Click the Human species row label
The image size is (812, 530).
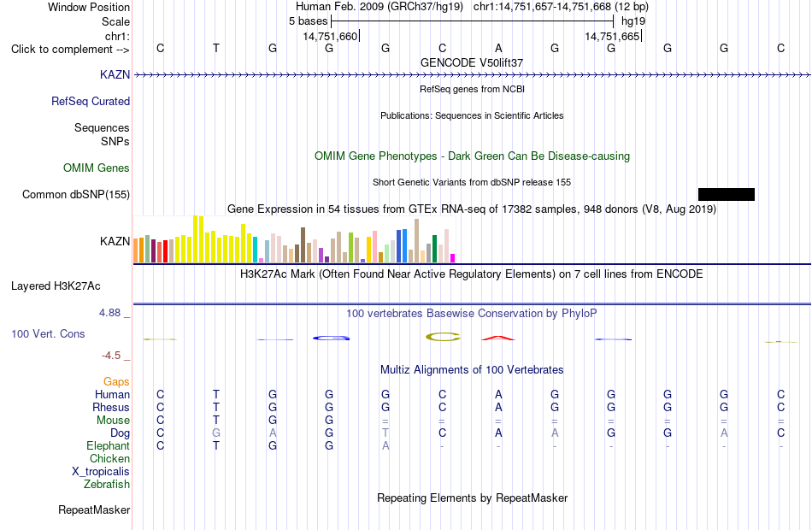pyautogui.click(x=112, y=395)
